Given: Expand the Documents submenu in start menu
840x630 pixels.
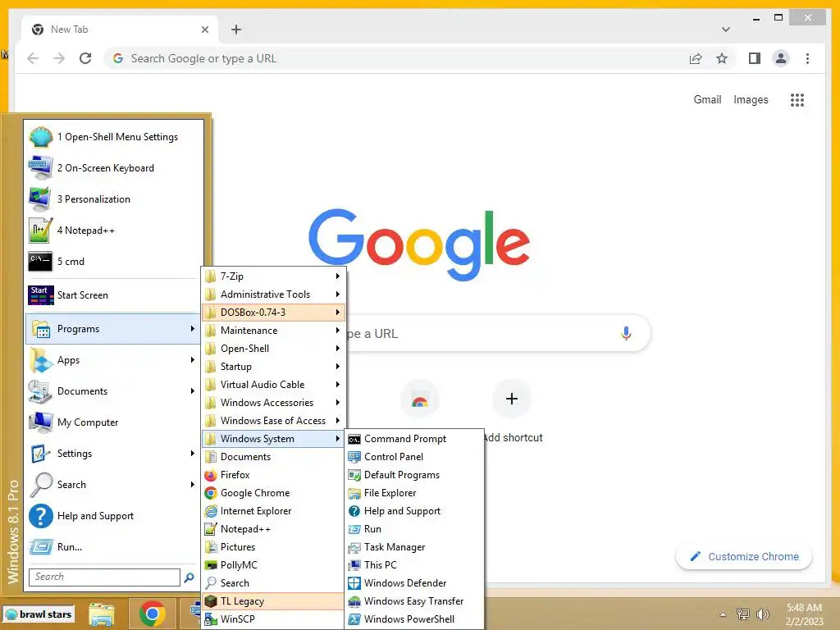Looking at the screenshot, I should click(x=115, y=391).
